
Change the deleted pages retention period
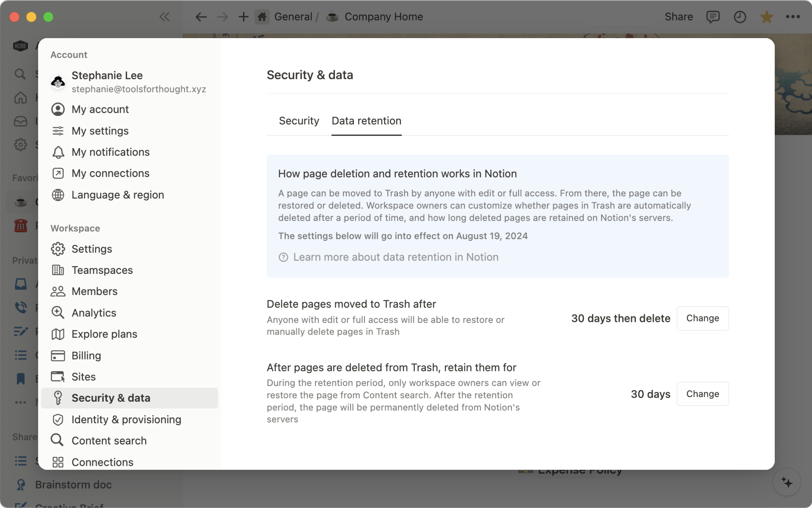pyautogui.click(x=702, y=394)
